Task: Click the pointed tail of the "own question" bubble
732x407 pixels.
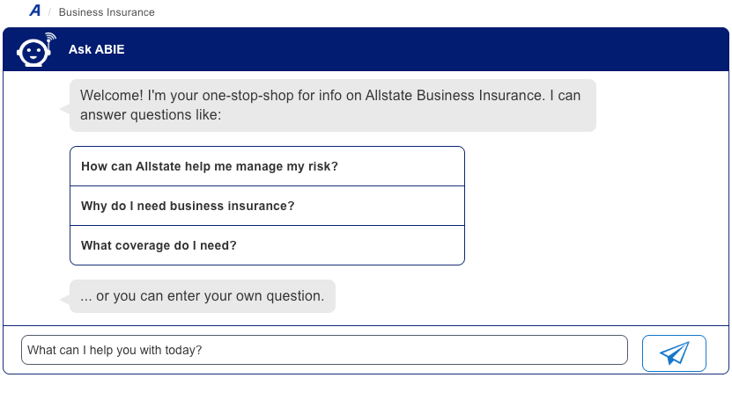Action: tap(65, 298)
